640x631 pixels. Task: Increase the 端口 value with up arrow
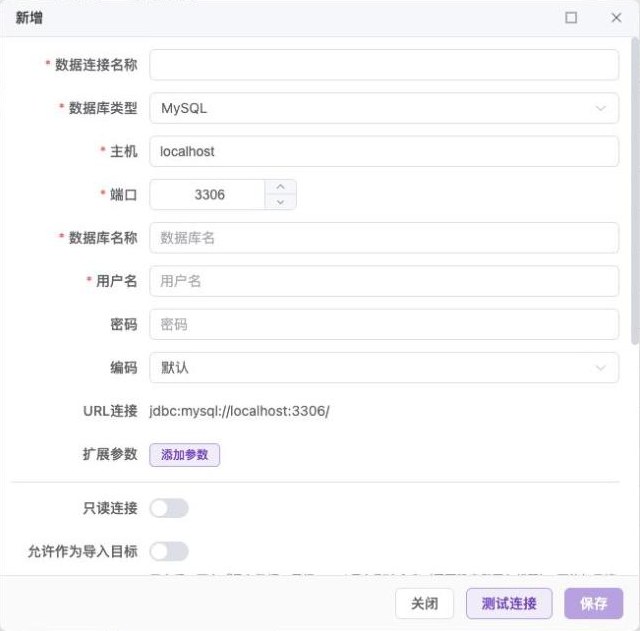[x=280, y=187]
